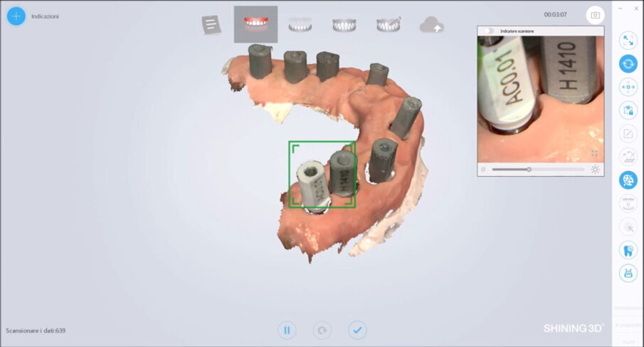The image size is (644, 347).
Task: Click the lock view icon in the sidebar
Action: pos(628,110)
